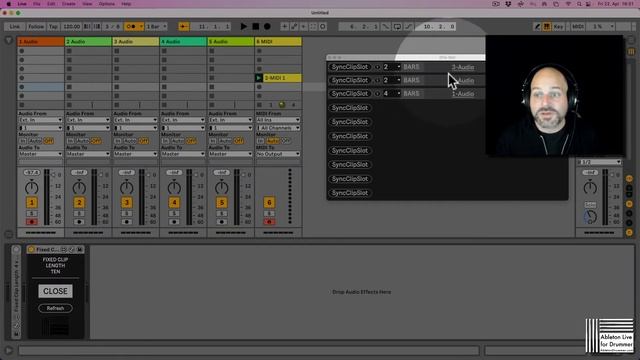
Task: Open the third SyncClipSlot 4 bars dropdown
Action: 391,93
